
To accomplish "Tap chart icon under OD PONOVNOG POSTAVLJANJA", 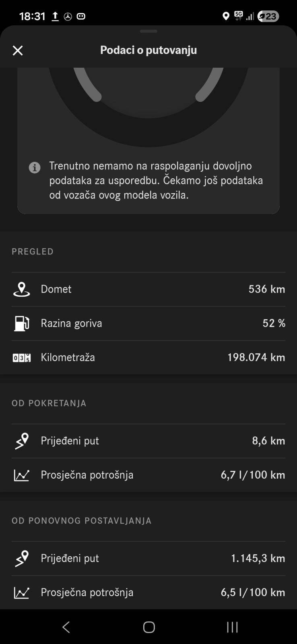I will 22,592.
